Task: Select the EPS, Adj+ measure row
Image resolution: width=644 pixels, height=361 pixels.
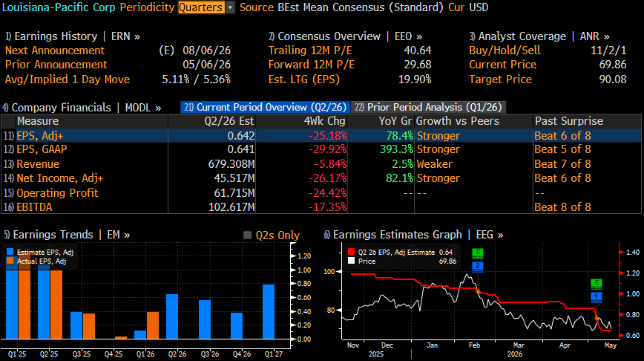Action: (321, 136)
